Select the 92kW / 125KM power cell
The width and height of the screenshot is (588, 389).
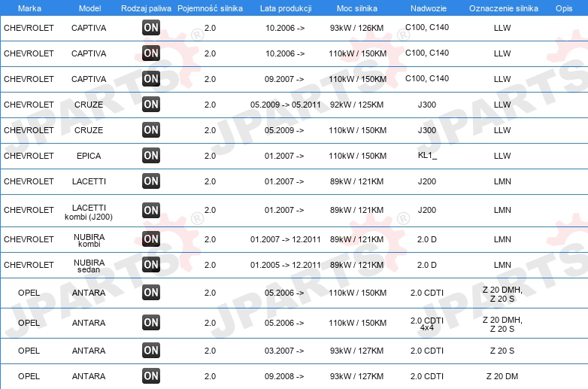coord(356,105)
